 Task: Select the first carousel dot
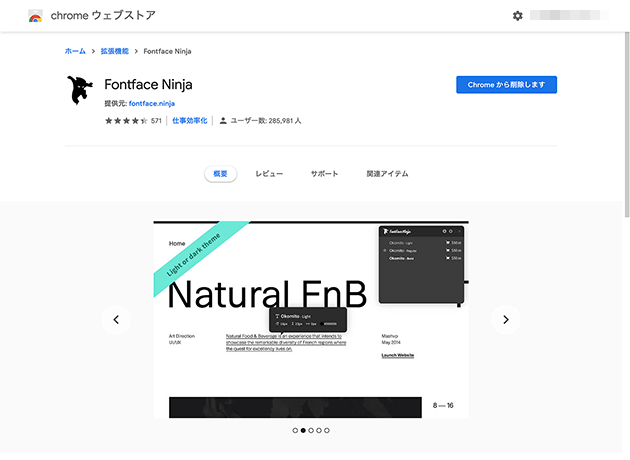[x=295, y=430]
